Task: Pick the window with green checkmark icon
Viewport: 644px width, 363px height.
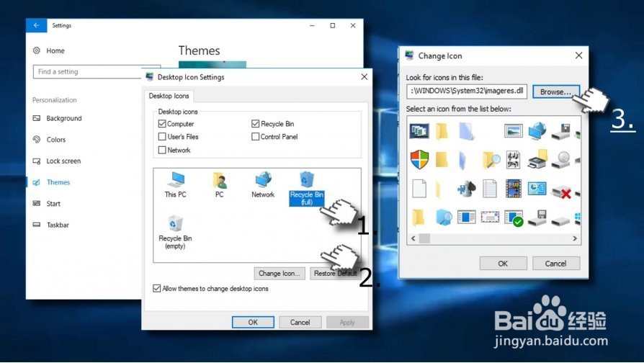Action: point(514,218)
